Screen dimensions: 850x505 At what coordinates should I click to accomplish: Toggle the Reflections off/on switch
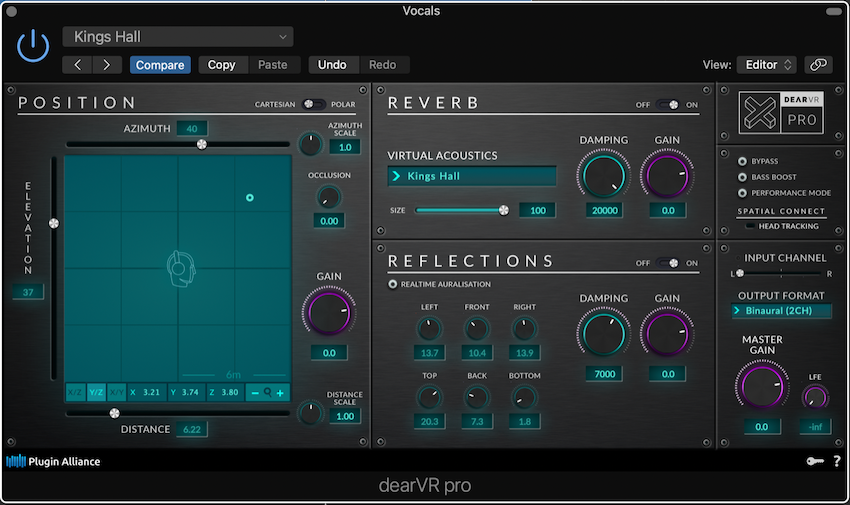(x=668, y=263)
